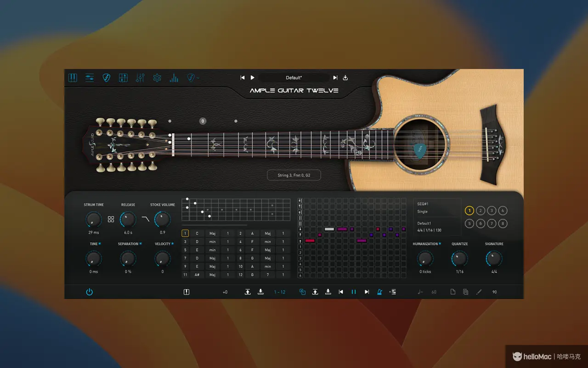Advance to next preset with right arrow
The width and height of the screenshot is (588, 368).
click(335, 77)
